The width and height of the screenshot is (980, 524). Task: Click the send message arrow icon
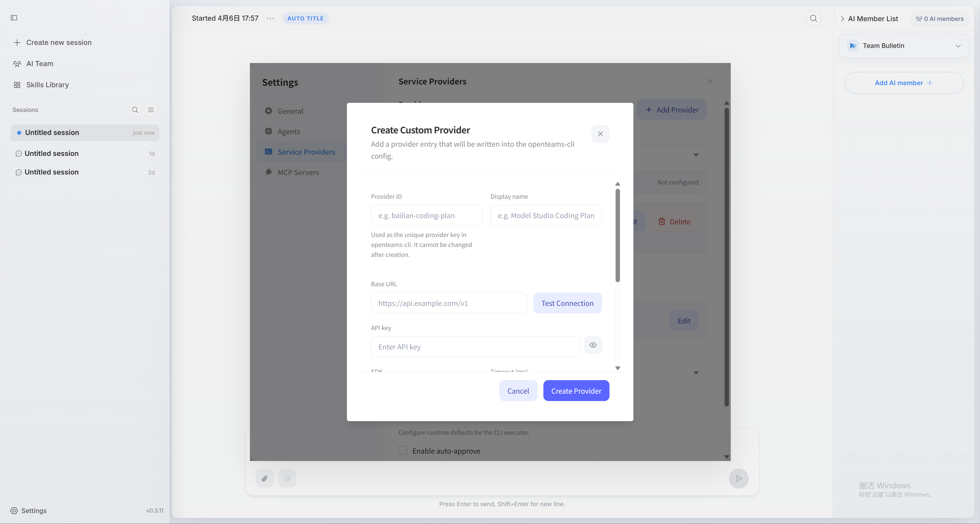pos(738,478)
